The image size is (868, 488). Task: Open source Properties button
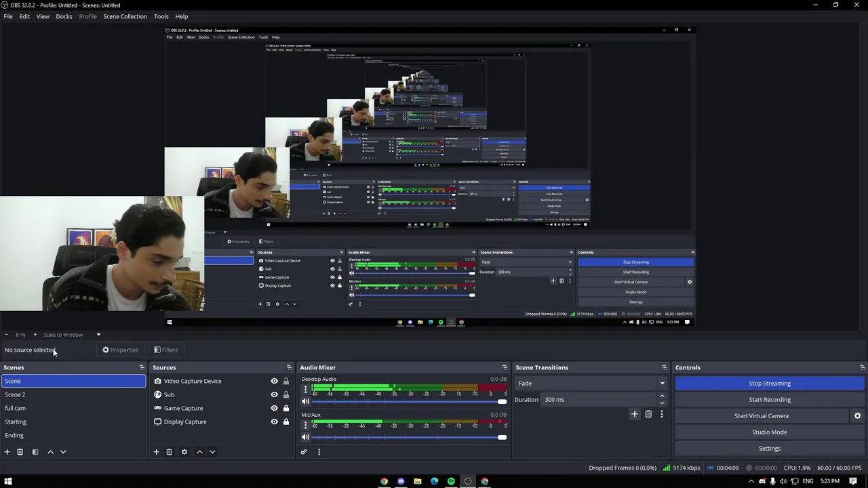pyautogui.click(x=121, y=350)
